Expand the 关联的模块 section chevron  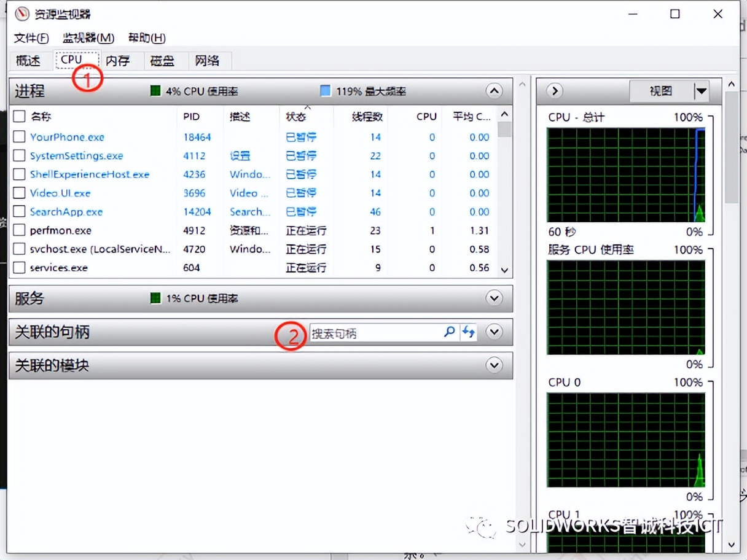click(x=494, y=365)
